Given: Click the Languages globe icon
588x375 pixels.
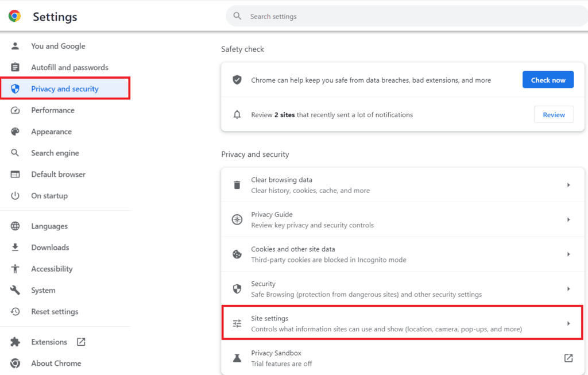Looking at the screenshot, I should (x=15, y=226).
